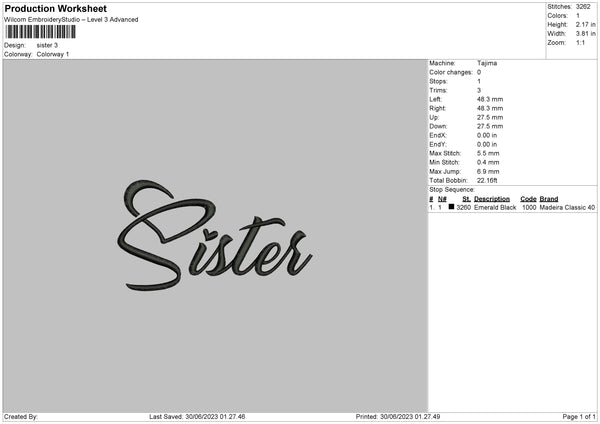Click the Madeira Classic 40 brand entry
This screenshot has height=424, width=600.
pos(567,207)
